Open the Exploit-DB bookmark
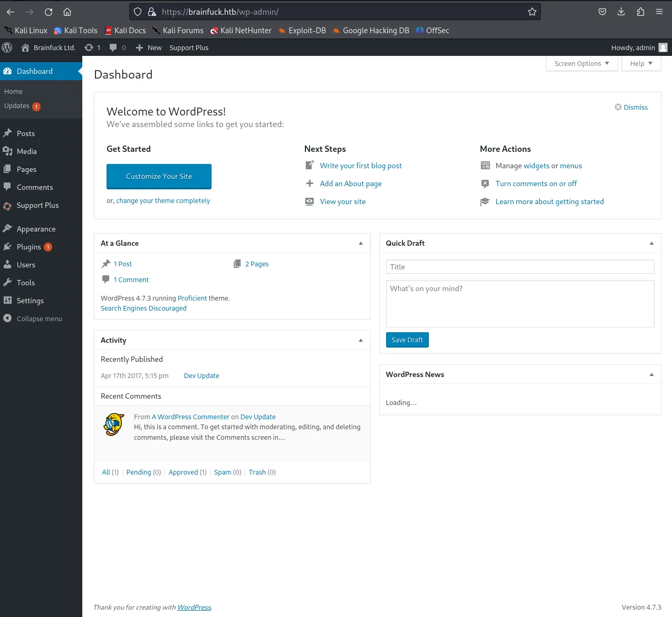 tap(302, 31)
